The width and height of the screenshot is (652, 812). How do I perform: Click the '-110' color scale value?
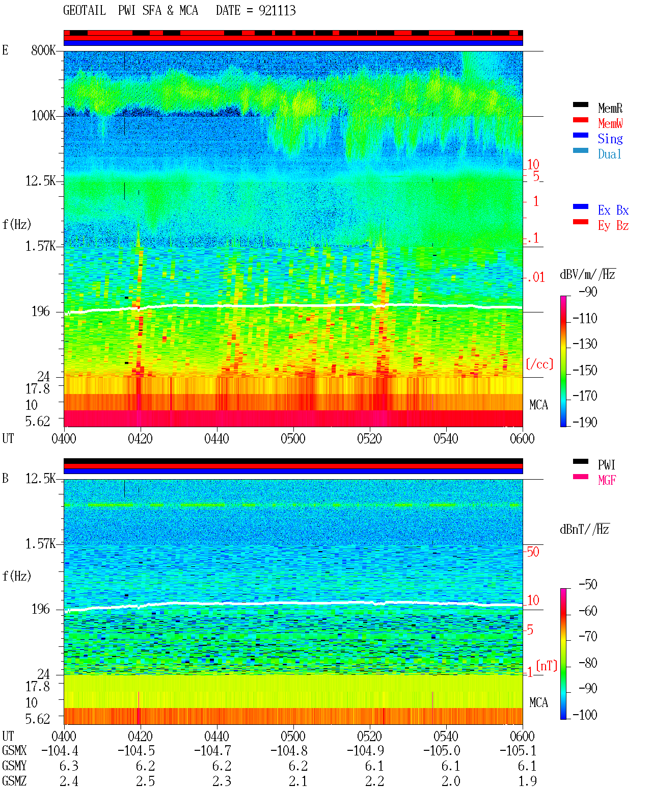(x=585, y=319)
